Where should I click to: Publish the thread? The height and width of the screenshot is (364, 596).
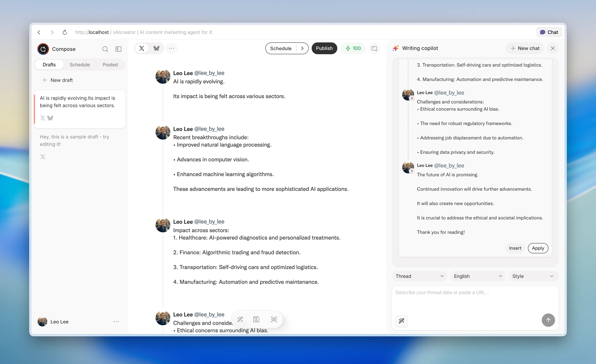[x=324, y=48]
